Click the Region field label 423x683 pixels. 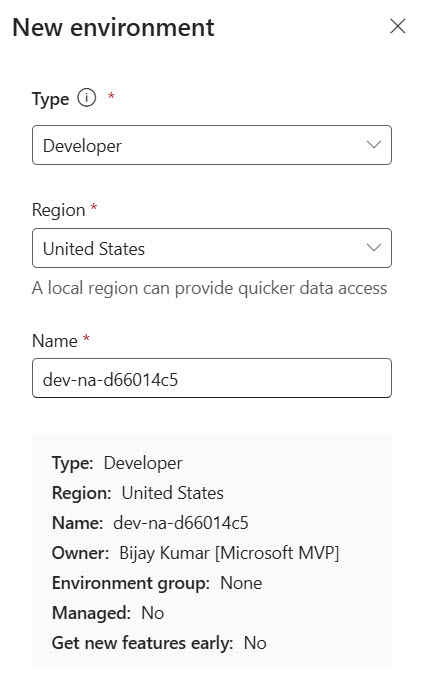point(58,210)
